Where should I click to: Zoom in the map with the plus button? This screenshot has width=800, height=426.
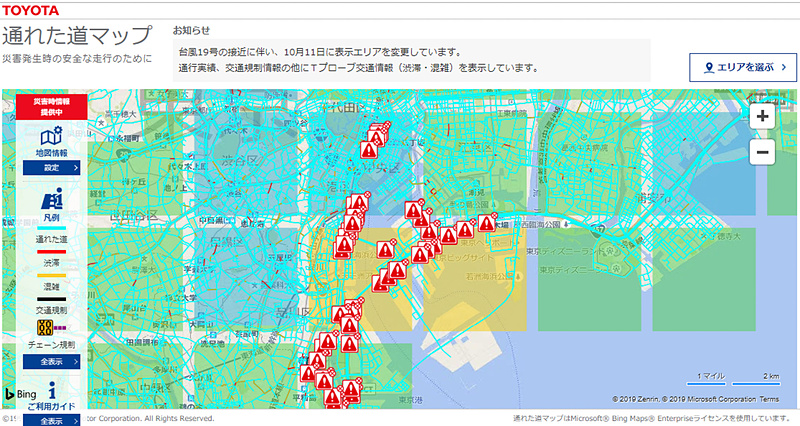click(x=762, y=116)
